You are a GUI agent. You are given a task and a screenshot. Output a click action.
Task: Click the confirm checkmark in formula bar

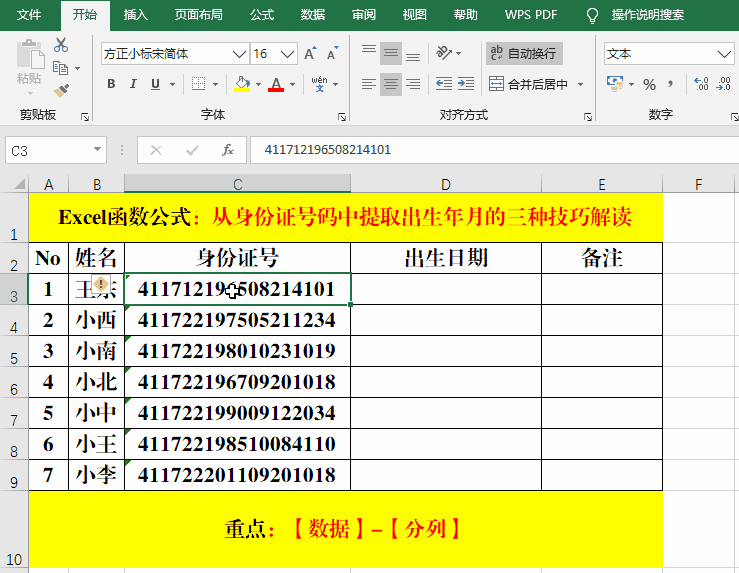click(x=192, y=150)
